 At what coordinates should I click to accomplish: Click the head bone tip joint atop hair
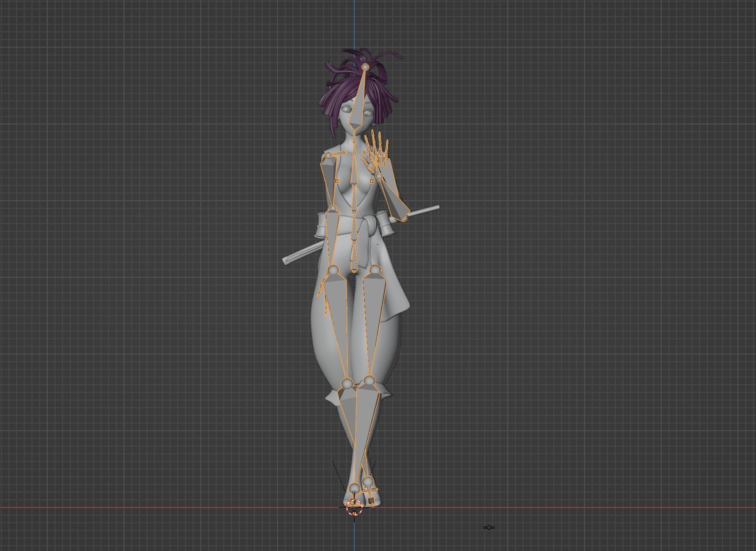point(365,67)
